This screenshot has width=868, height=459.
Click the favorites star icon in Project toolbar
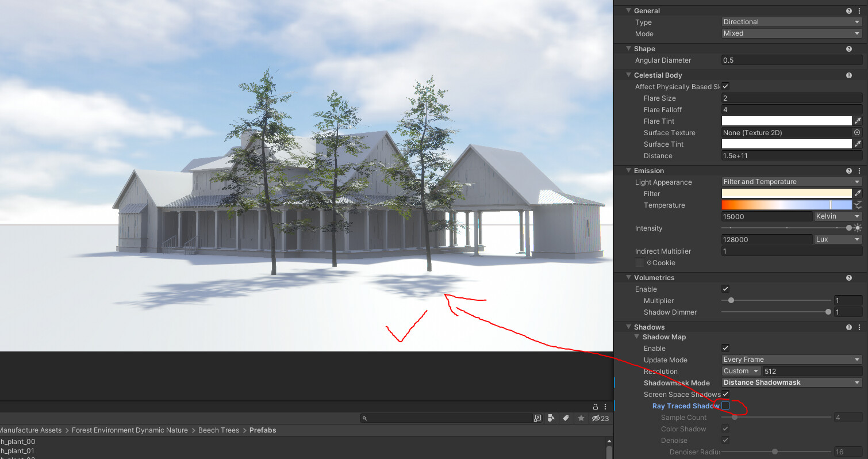[x=581, y=418]
